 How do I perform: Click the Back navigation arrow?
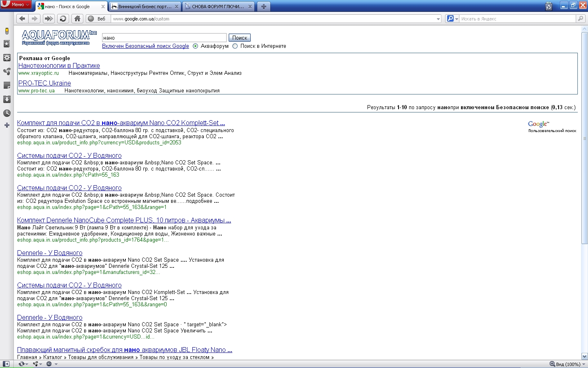(x=22, y=18)
